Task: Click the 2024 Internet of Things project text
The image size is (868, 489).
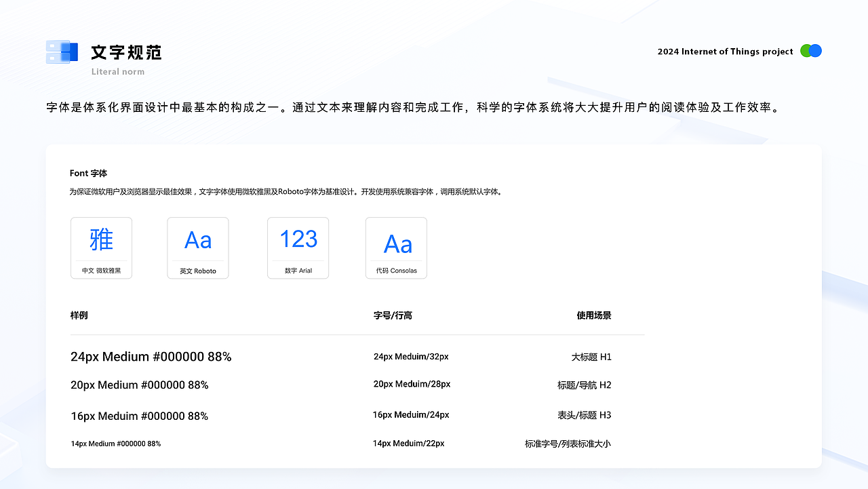Action: coord(726,52)
